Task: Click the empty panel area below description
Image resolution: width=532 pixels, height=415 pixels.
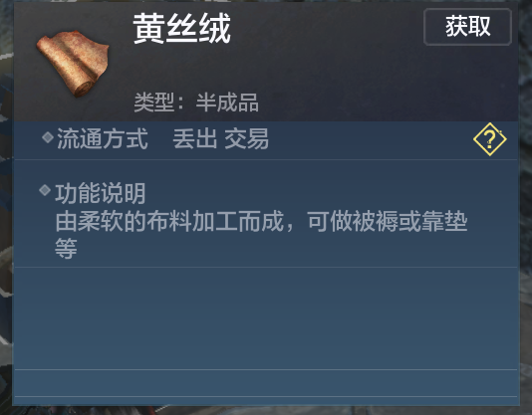Action: (x=266, y=318)
